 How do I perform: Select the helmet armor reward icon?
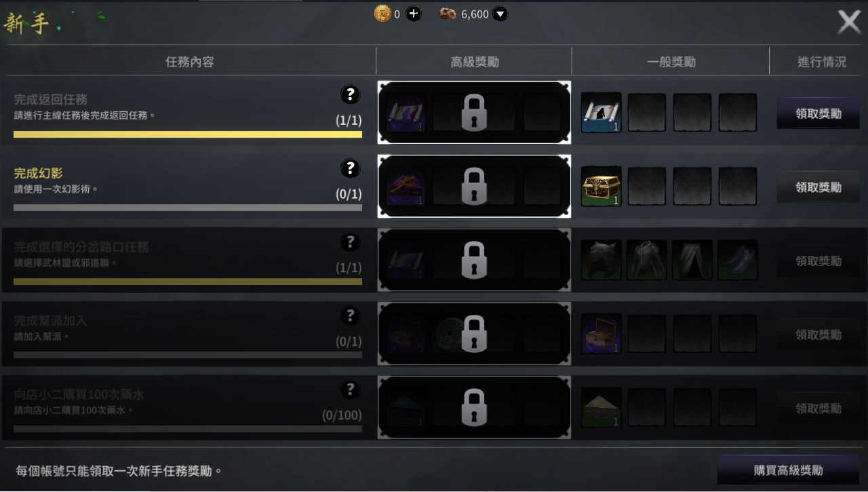click(x=601, y=260)
